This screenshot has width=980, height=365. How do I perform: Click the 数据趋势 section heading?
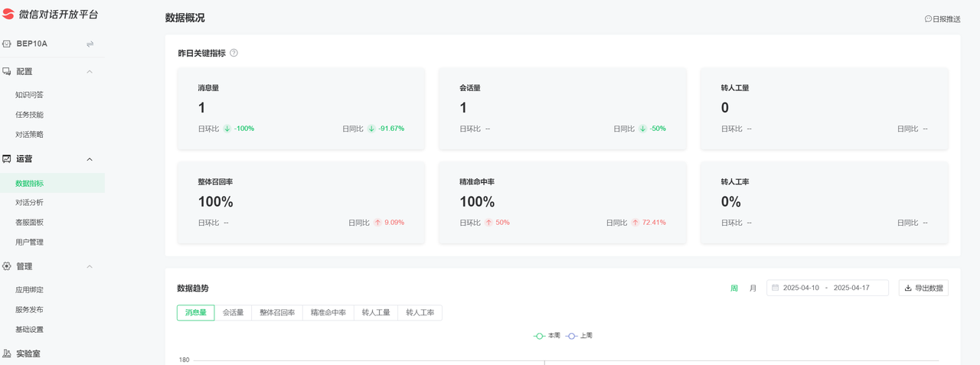(193, 288)
